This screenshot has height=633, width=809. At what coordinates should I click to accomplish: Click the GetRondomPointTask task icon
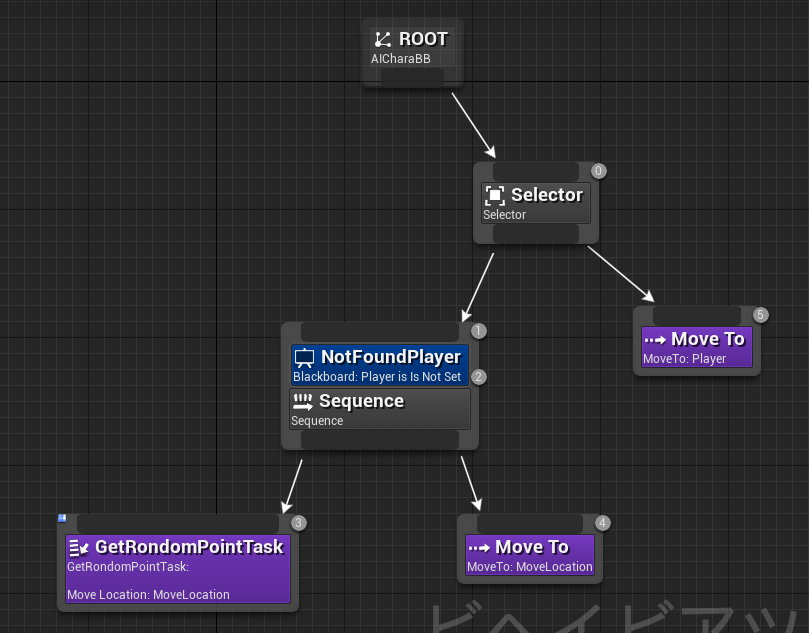[x=78, y=548]
